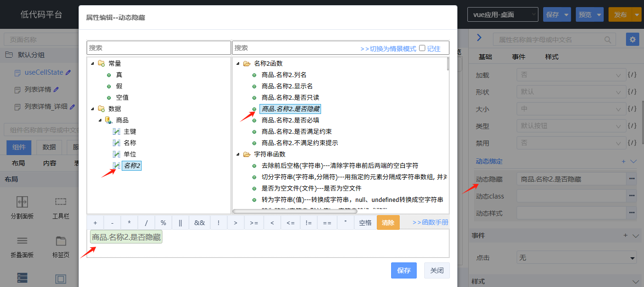Switch to the 事件 properties tab
644x287 pixels.
pyautogui.click(x=519, y=57)
